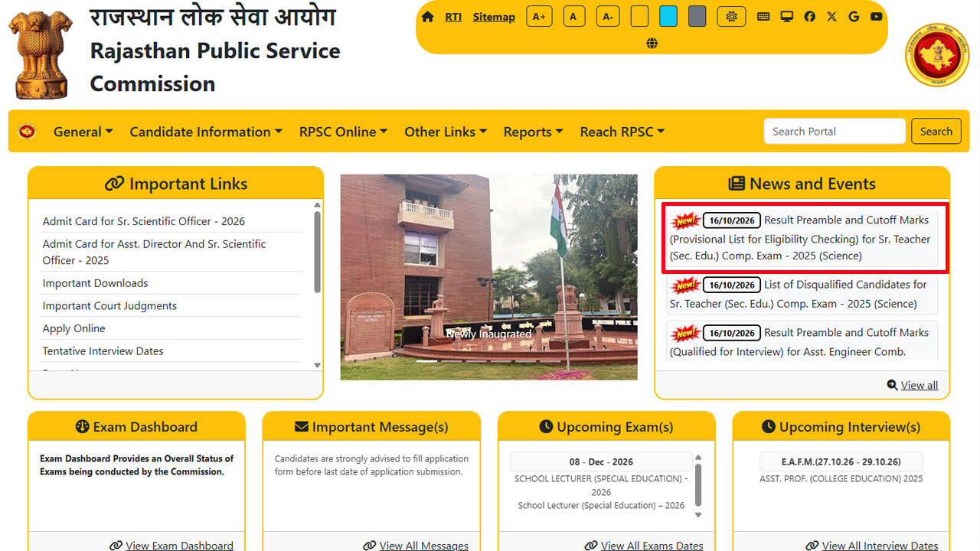This screenshot has width=980, height=551.
Task: Click the building photo carousel image
Action: (x=488, y=277)
